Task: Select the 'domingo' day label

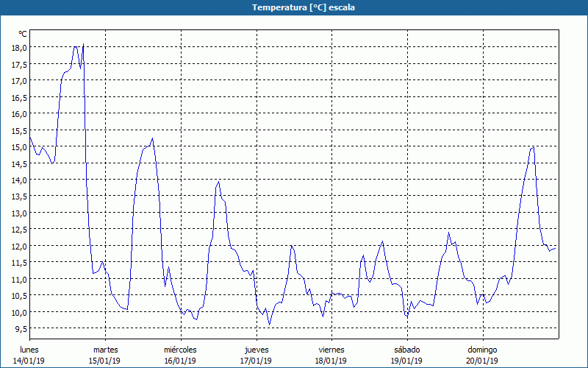Action: [x=482, y=350]
